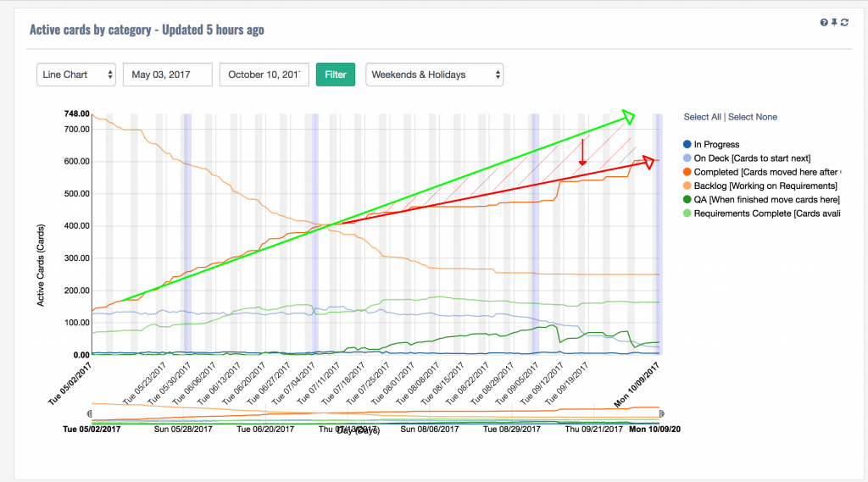Click the Sun 05/28/2017 navigator label
868x482 pixels.
(183, 429)
